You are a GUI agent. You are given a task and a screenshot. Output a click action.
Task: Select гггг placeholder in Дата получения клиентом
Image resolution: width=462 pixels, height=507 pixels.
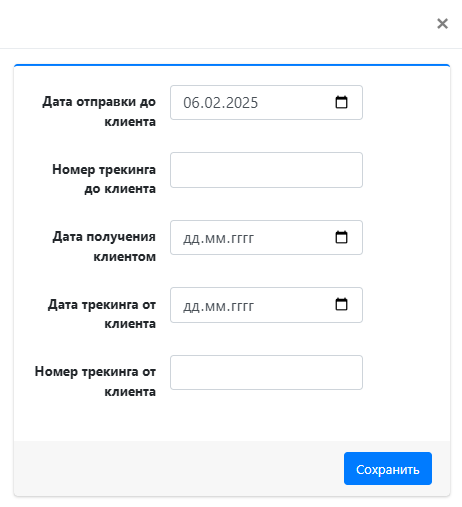click(242, 239)
